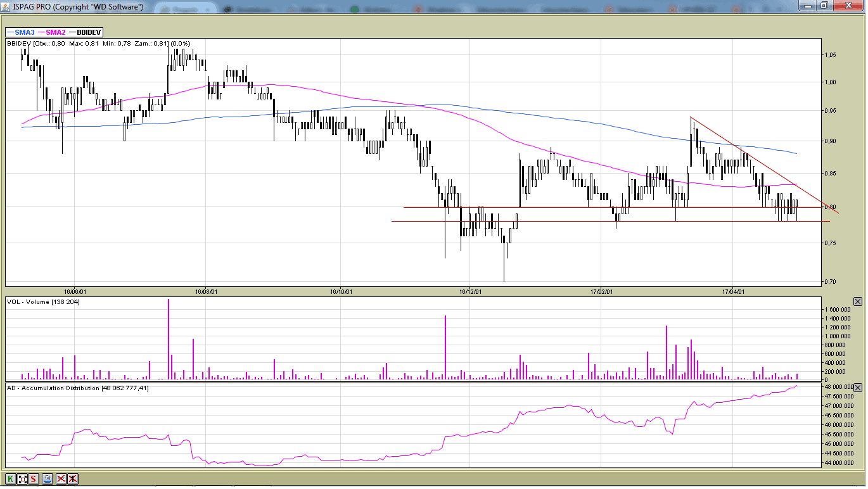Viewport: 868px width, 489px height.
Task: Click the VOL - Volume panel title
Action: pos(43,302)
